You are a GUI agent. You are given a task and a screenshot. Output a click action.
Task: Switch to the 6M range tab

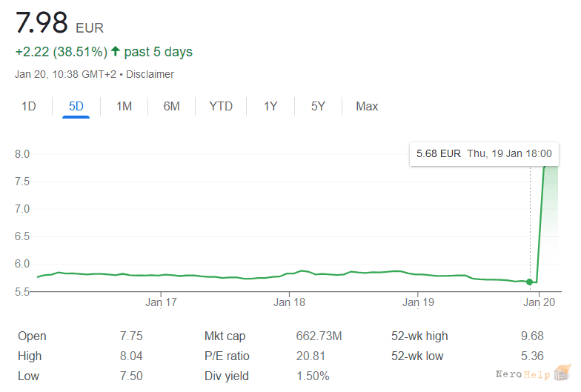click(x=171, y=107)
